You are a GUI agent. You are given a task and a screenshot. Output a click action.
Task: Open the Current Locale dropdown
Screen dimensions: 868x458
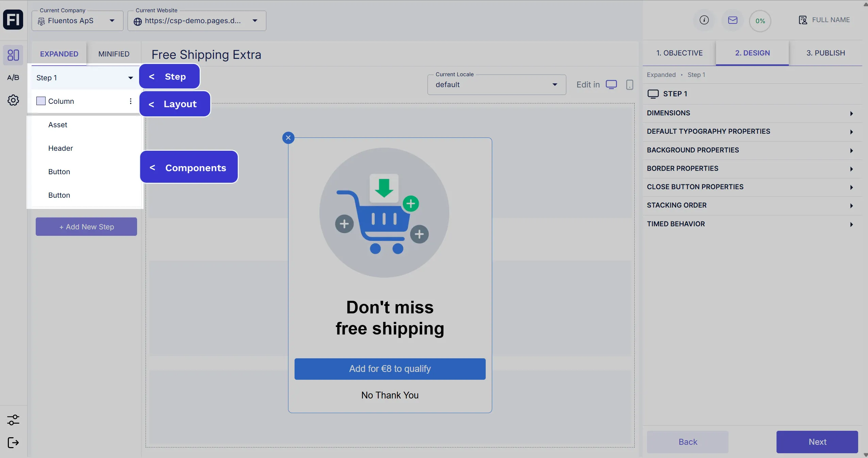pyautogui.click(x=497, y=85)
